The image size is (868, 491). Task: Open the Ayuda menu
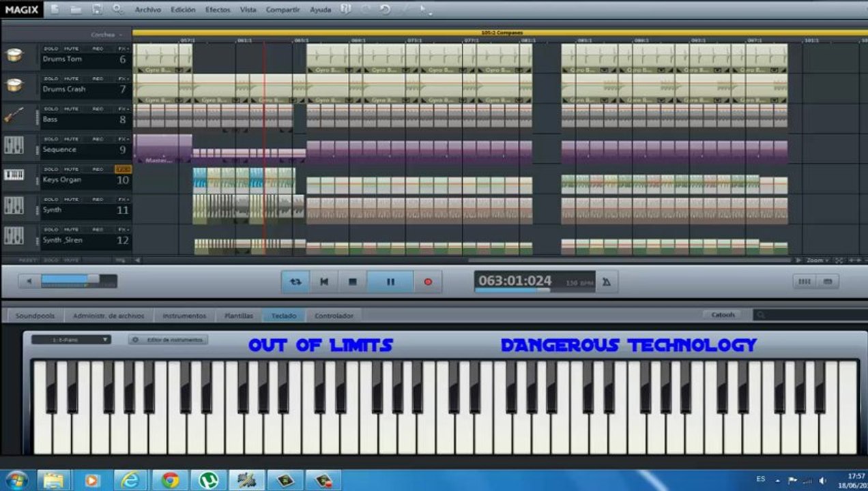pyautogui.click(x=321, y=10)
